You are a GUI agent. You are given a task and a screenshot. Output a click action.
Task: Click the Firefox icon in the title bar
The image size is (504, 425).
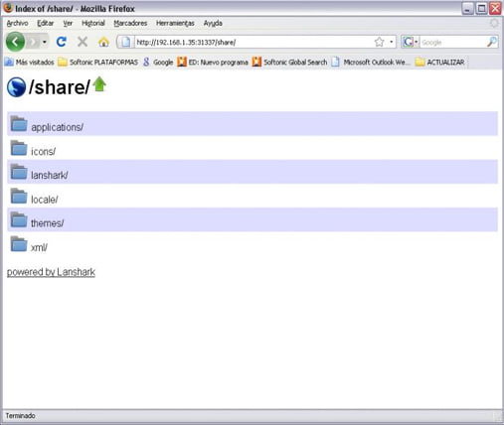[x=8, y=7]
